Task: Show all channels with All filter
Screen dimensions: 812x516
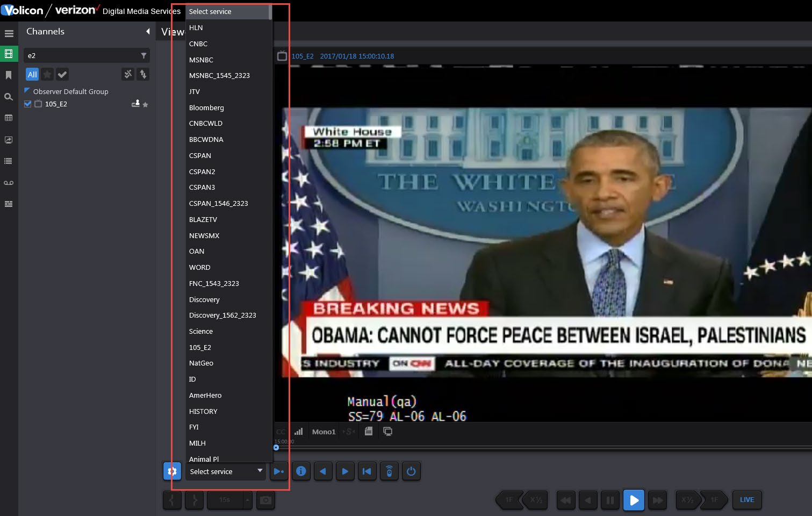Action: 32,74
